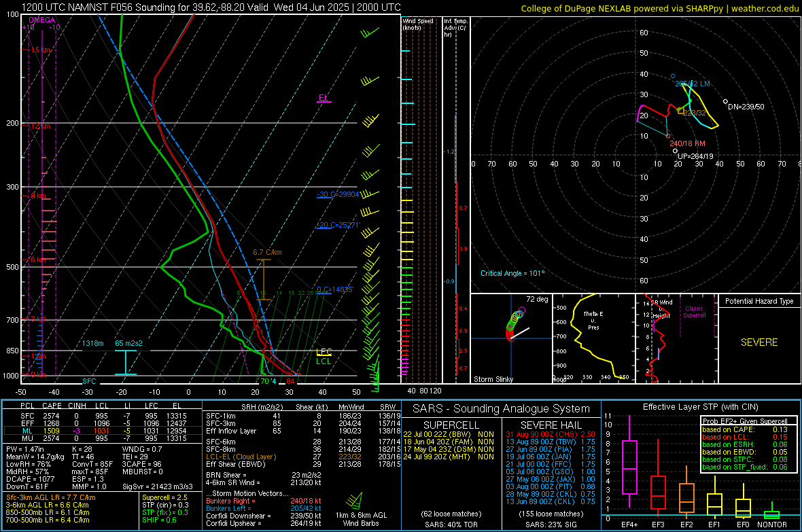
Task: Click the SARS: 40% TOR text
Action: pos(451,525)
